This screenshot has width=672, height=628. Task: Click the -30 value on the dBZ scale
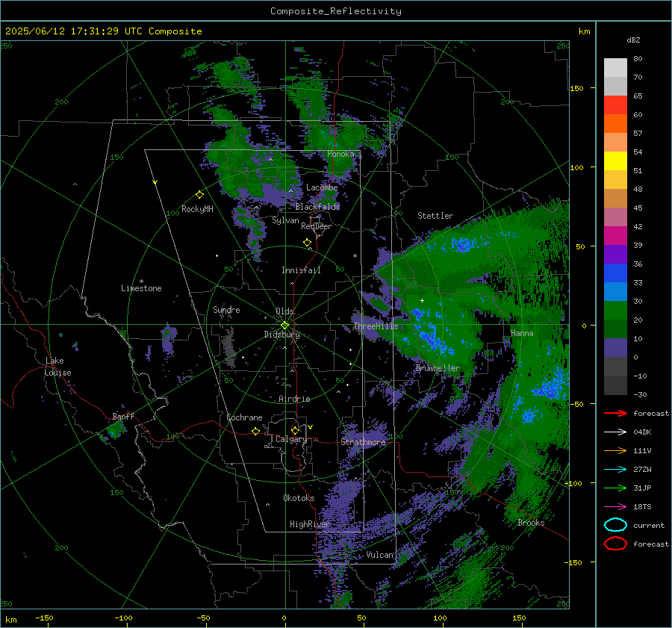point(640,395)
